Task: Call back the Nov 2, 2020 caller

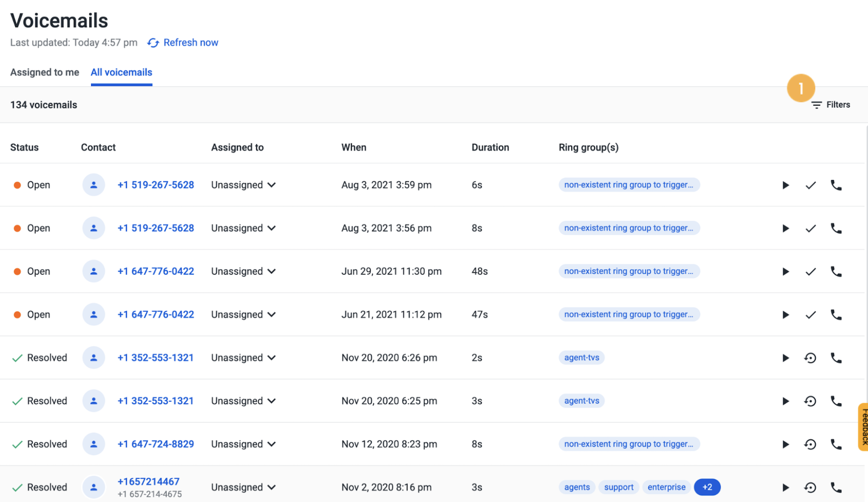Action: [836, 487]
